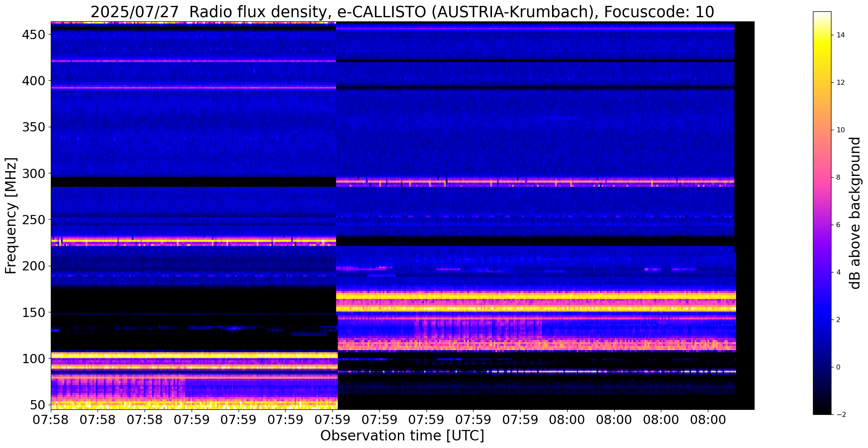Click the 100 frequency tick label
The width and height of the screenshot is (868, 448).
[35, 359]
